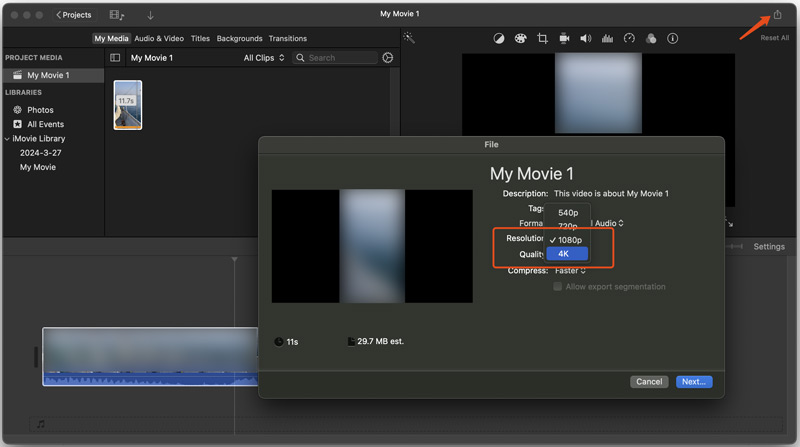The image size is (800, 447).
Task: Choose 540p resolution option
Action: tap(567, 213)
